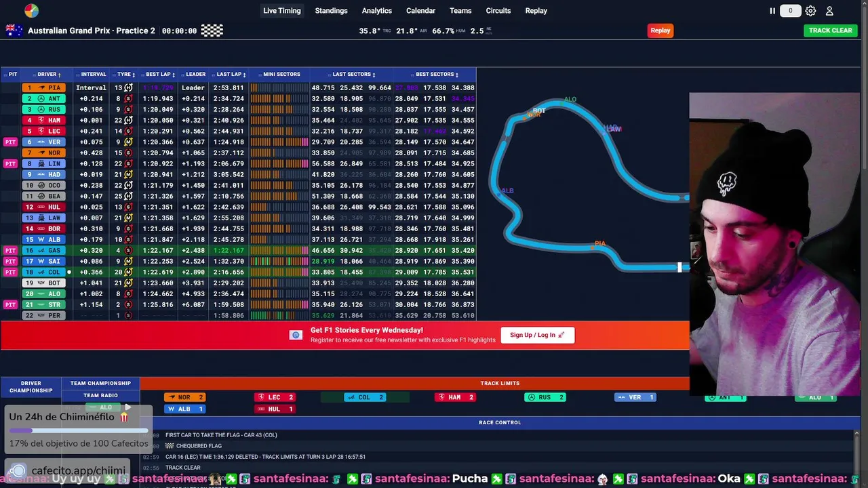868x488 pixels.
Task: Click the chequered flag icon beside session timer
Action: (x=212, y=30)
